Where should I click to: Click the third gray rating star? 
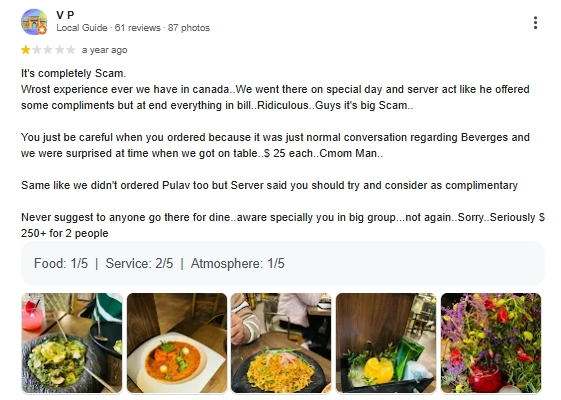tap(48, 50)
